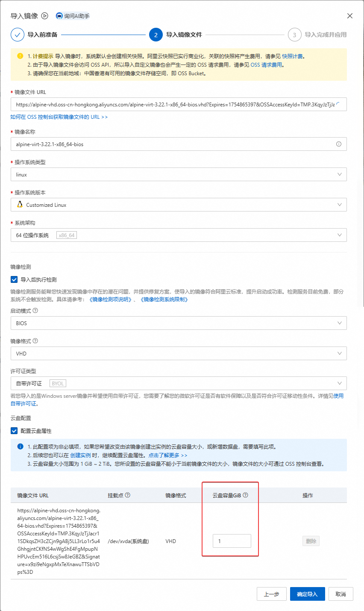
Task: Go to step 导入前准备
Action: pyautogui.click(x=42, y=35)
